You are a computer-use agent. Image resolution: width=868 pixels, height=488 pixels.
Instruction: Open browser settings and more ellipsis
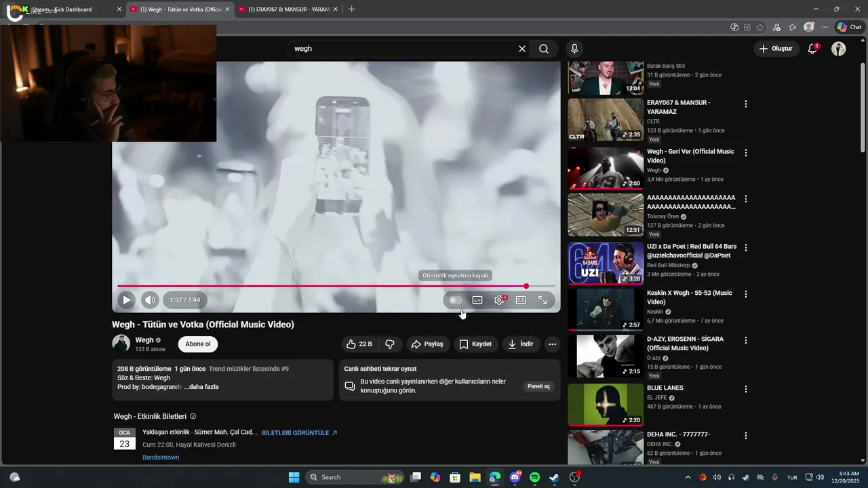pos(825,27)
